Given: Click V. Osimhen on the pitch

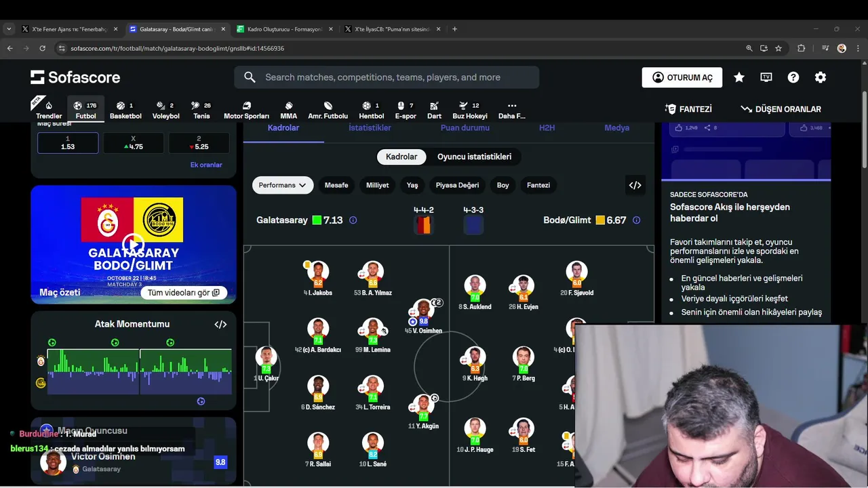Looking at the screenshot, I should [x=424, y=316].
